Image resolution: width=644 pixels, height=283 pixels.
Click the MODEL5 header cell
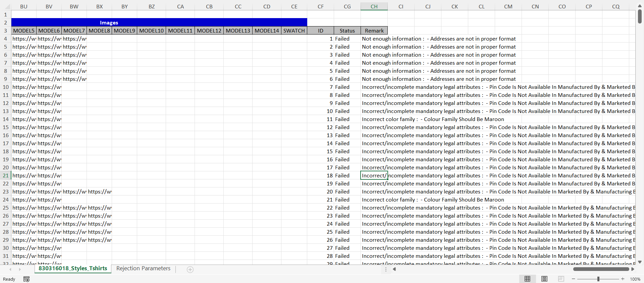tap(24, 31)
